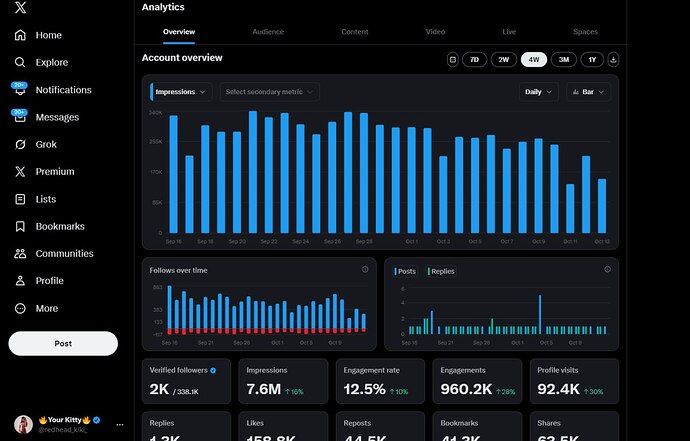Expand the Select secondary metric dropdown
This screenshot has width=690, height=441.
[269, 92]
